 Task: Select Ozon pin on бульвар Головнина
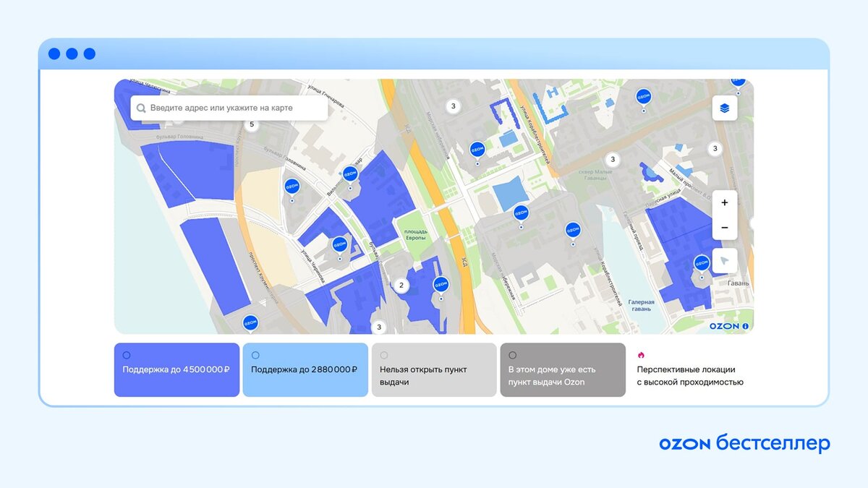coord(292,187)
